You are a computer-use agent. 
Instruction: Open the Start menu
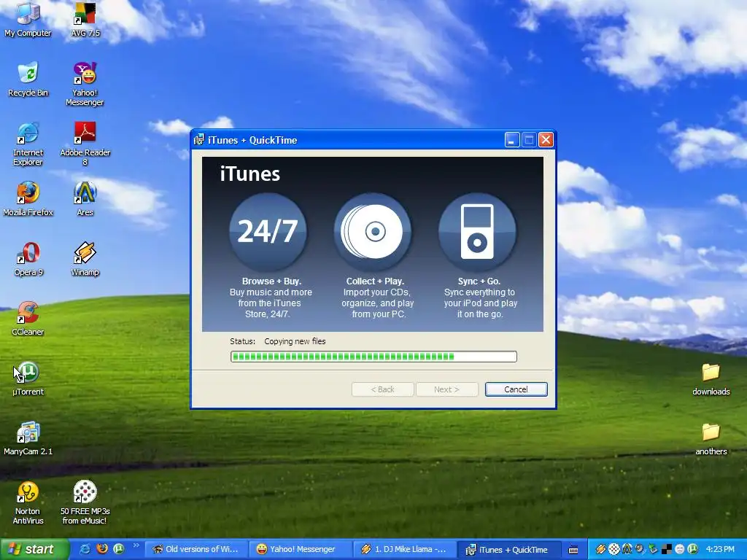click(x=34, y=549)
